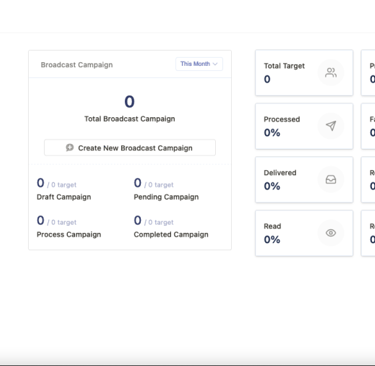
Task: Click the partially visible card beside Total Target
Action: (x=368, y=73)
